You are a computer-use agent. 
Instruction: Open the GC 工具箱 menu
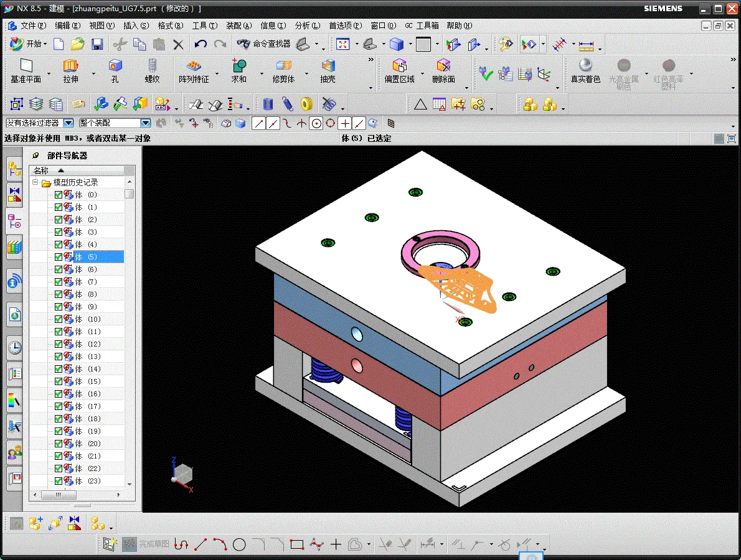pyautogui.click(x=422, y=26)
